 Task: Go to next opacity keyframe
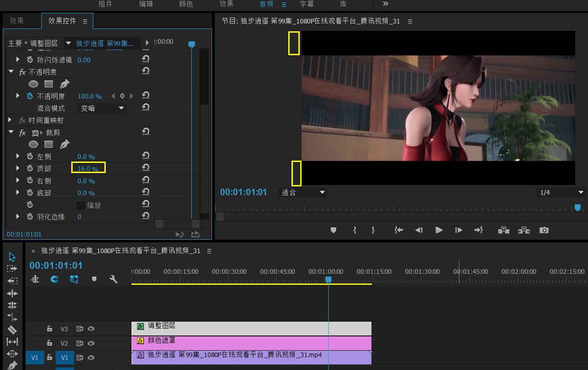tap(131, 96)
